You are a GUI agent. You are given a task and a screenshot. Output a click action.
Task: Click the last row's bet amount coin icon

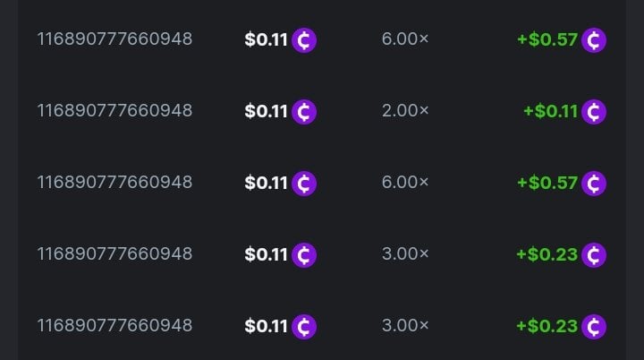304,327
